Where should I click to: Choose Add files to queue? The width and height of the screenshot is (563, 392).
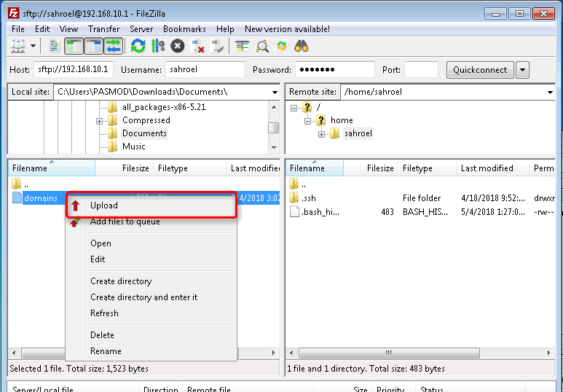(151, 222)
